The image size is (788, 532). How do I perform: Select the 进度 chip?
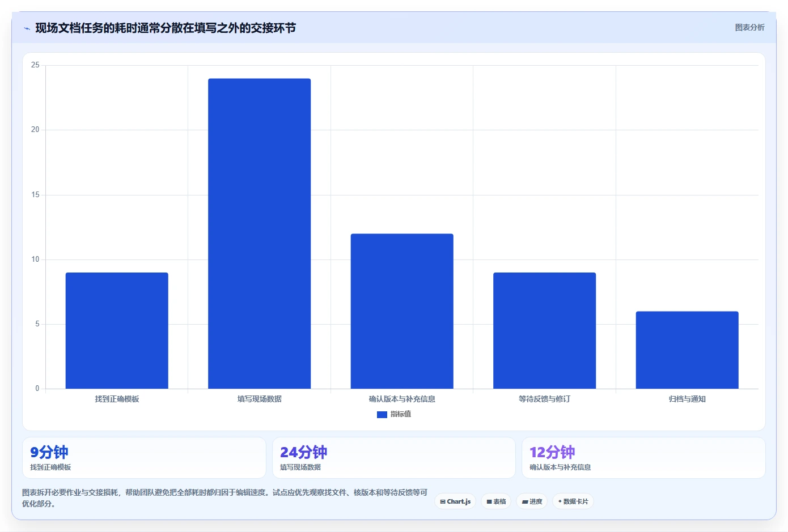click(x=532, y=501)
